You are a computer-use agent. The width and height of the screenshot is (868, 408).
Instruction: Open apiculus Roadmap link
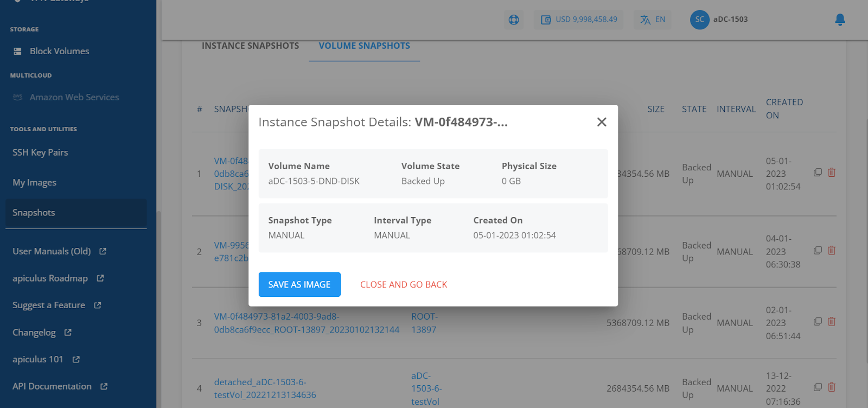(x=50, y=278)
